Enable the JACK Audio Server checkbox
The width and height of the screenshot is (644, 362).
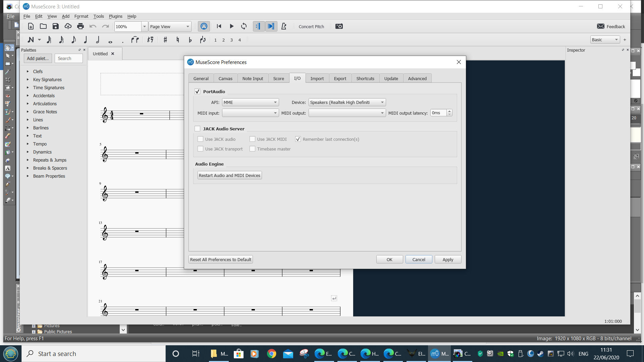(x=197, y=129)
